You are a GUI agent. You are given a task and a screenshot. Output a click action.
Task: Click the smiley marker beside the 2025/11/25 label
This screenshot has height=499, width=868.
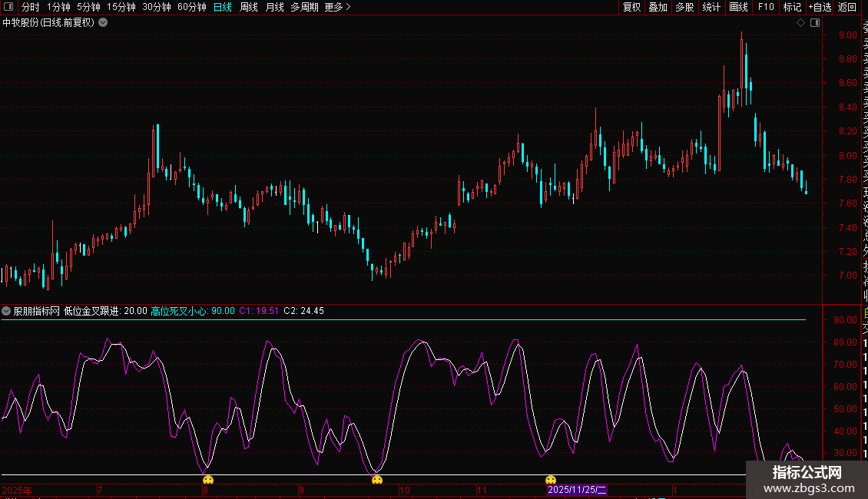tap(551, 481)
